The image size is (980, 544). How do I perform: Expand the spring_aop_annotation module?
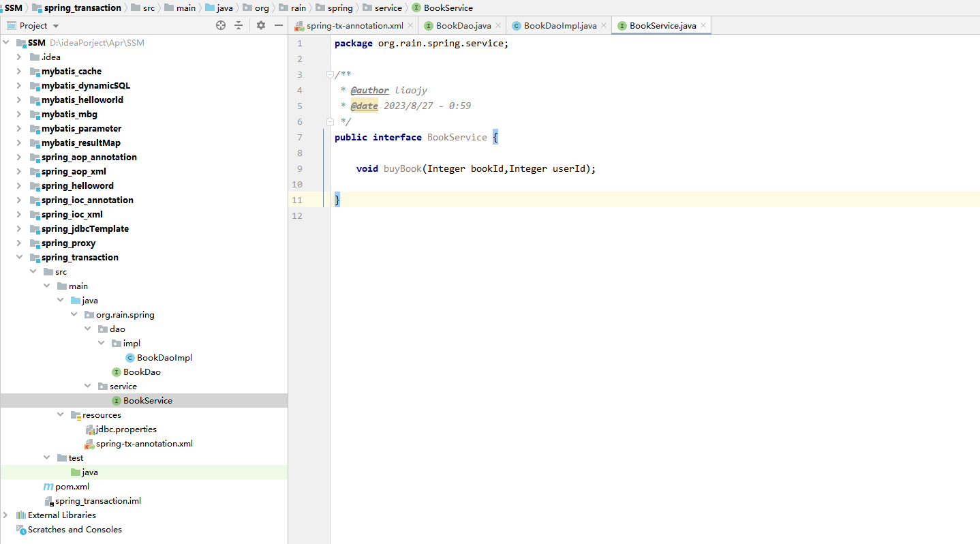pyautogui.click(x=20, y=157)
